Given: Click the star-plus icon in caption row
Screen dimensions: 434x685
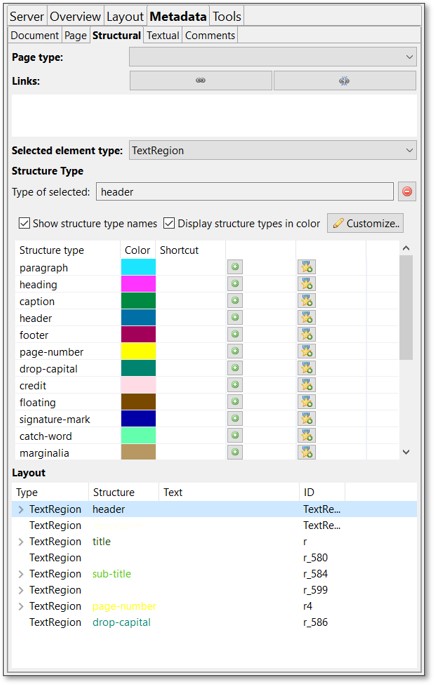Looking at the screenshot, I should pos(306,301).
